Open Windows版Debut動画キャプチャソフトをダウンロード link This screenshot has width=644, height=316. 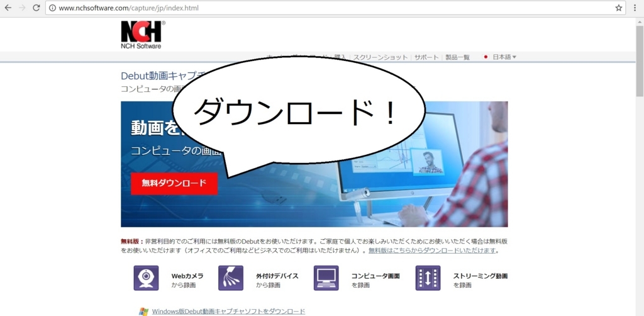coord(228,311)
